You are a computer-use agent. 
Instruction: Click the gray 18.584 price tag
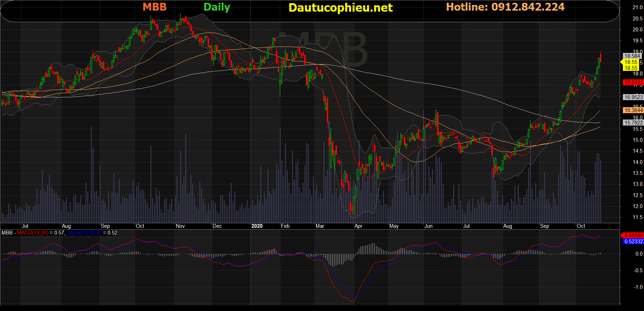coord(632,56)
